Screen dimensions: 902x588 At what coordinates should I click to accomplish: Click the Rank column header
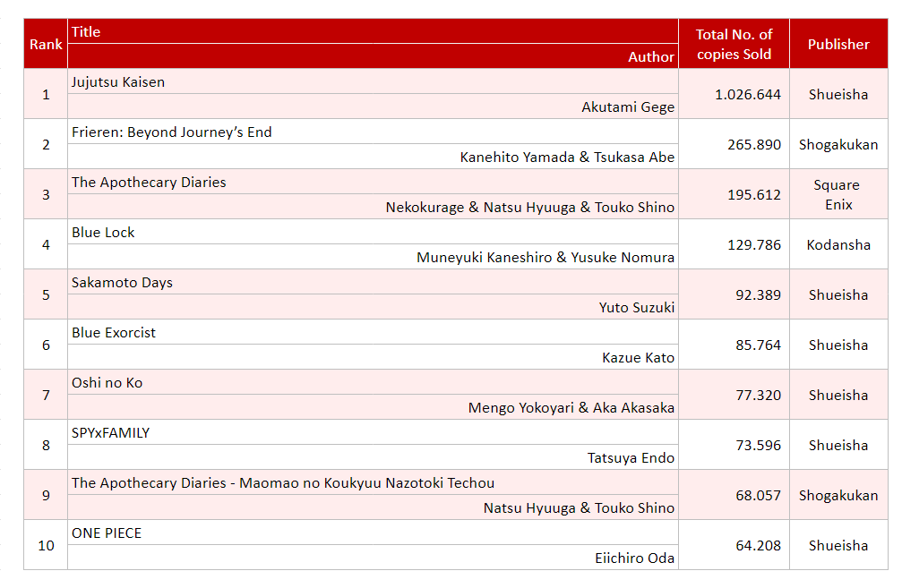[46, 44]
